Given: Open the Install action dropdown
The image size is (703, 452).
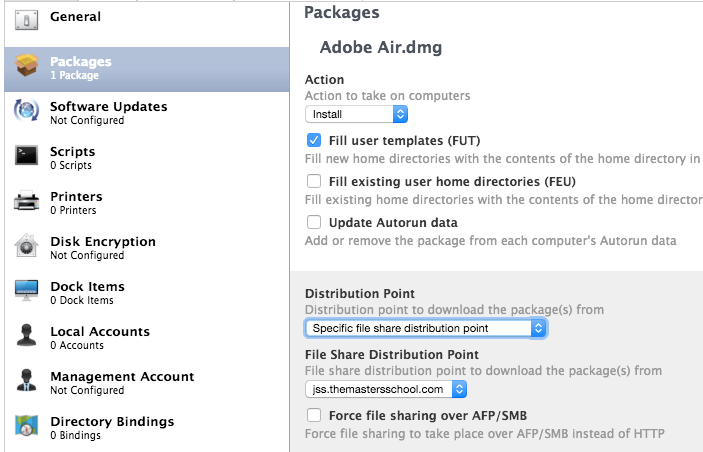Looking at the screenshot, I should (356, 114).
